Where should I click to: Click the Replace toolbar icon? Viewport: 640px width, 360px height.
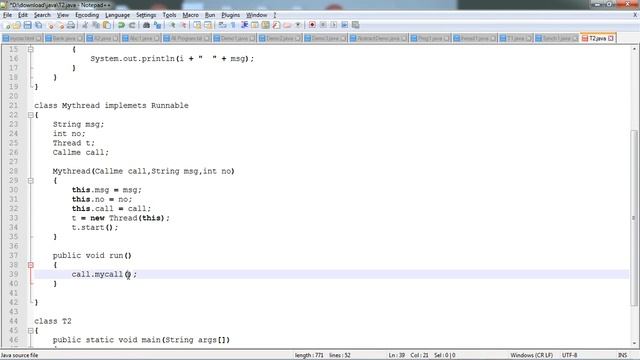tap(157, 25)
